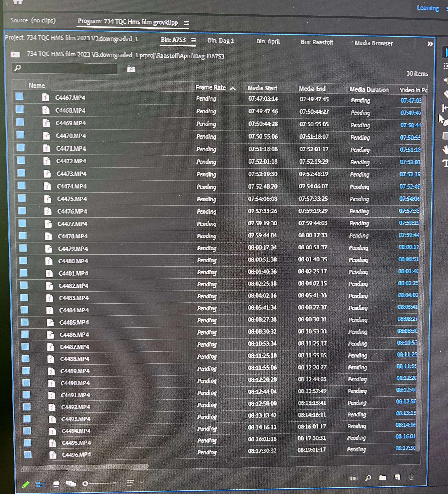Switch to Freeform View
This screenshot has height=494, width=448.
pyautogui.click(x=71, y=484)
